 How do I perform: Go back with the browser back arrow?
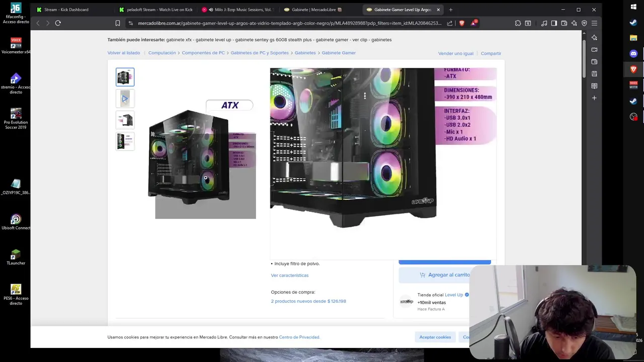[x=38, y=23]
